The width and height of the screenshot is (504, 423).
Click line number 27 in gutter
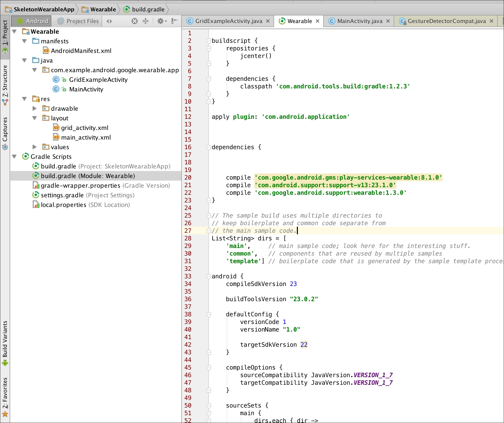coord(188,230)
